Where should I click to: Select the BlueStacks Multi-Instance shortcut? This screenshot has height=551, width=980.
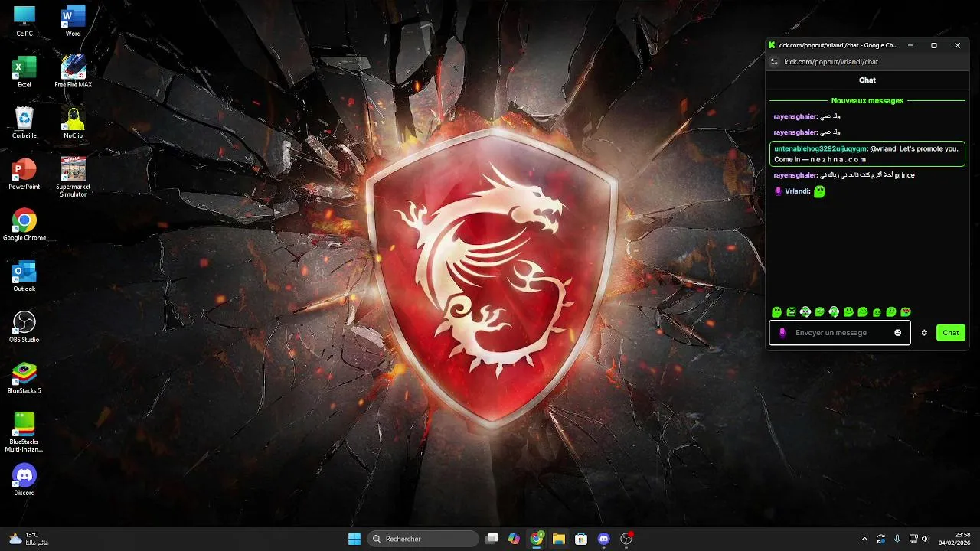24,432
